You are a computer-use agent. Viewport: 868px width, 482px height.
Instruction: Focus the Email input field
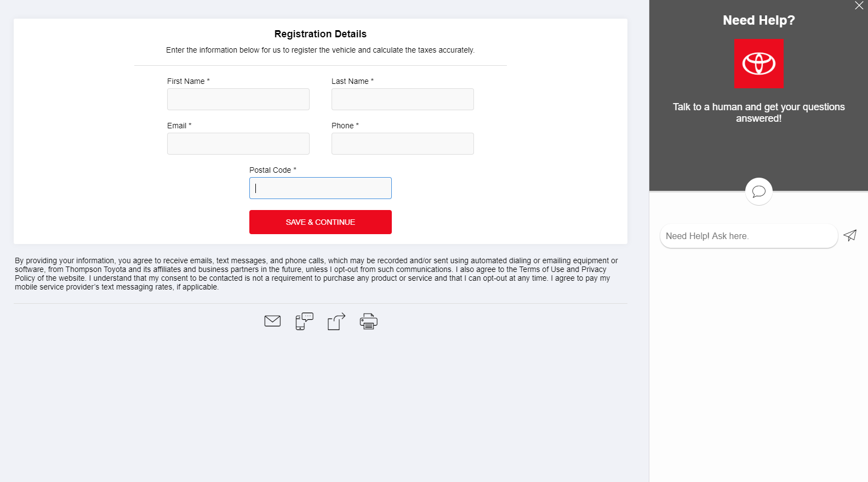click(238, 144)
